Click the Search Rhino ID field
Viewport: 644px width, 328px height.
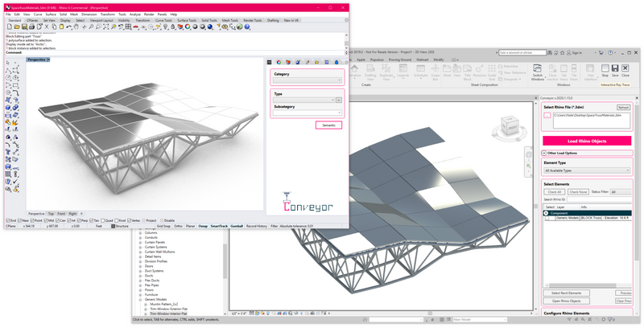click(x=599, y=199)
